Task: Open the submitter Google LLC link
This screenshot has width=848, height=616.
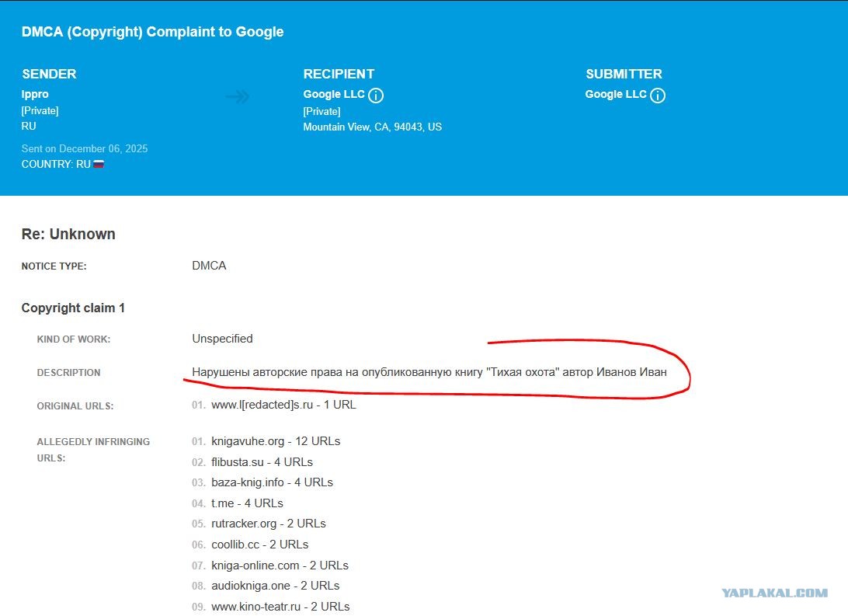Action: coord(616,94)
